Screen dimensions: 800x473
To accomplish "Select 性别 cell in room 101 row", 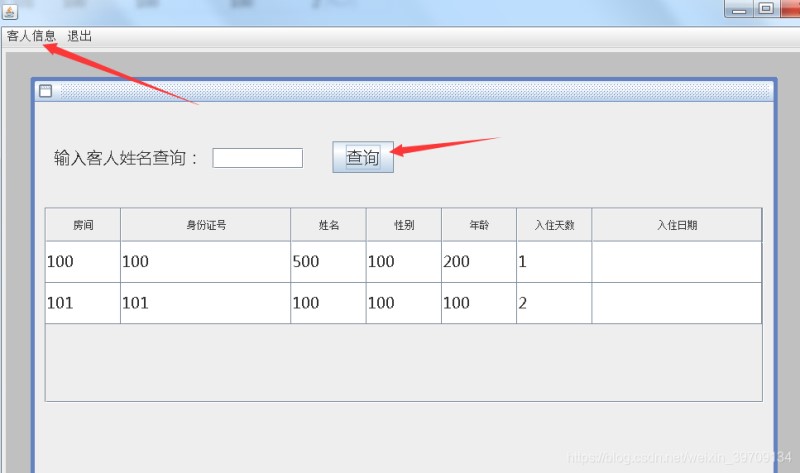I will (x=404, y=303).
